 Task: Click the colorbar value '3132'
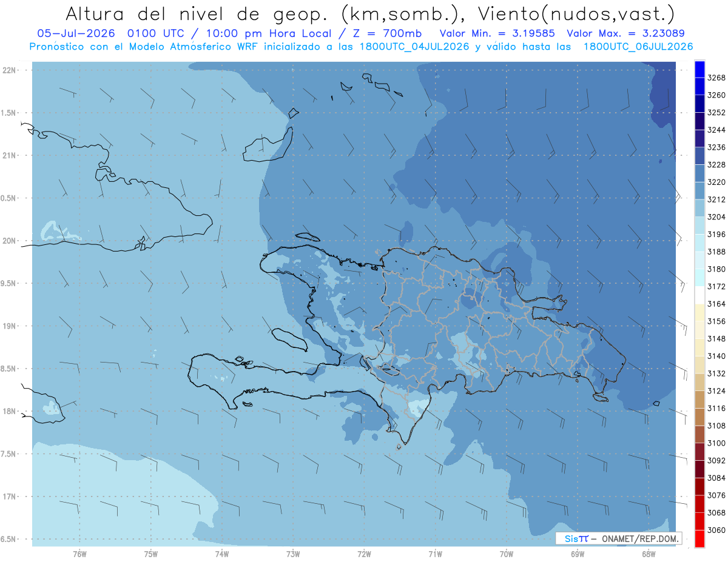point(716,373)
